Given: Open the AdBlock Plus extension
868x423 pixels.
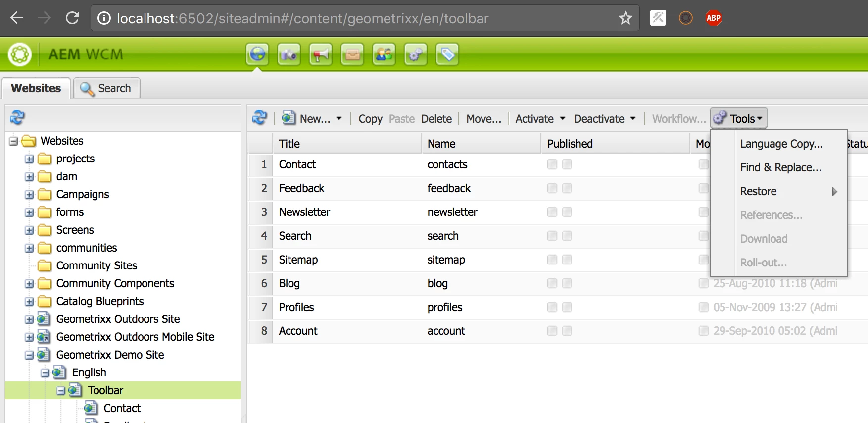Looking at the screenshot, I should [x=713, y=18].
